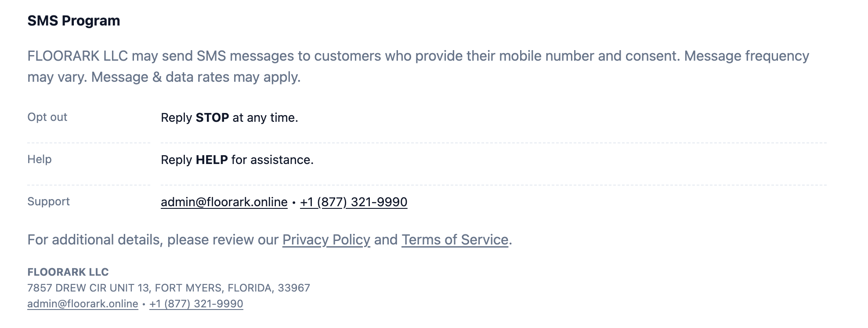Click the admin@floorark.online link in Support row
The height and width of the screenshot is (328, 868).
224,202
